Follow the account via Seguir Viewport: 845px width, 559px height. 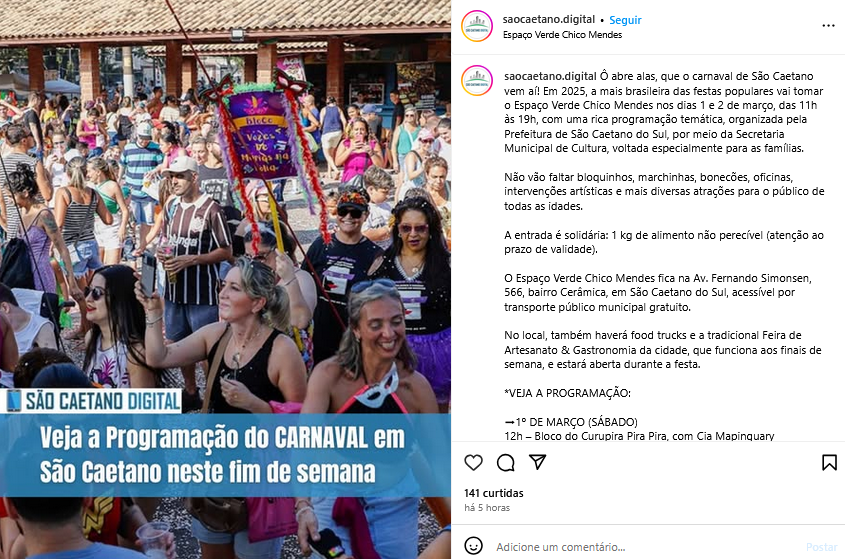tap(625, 20)
